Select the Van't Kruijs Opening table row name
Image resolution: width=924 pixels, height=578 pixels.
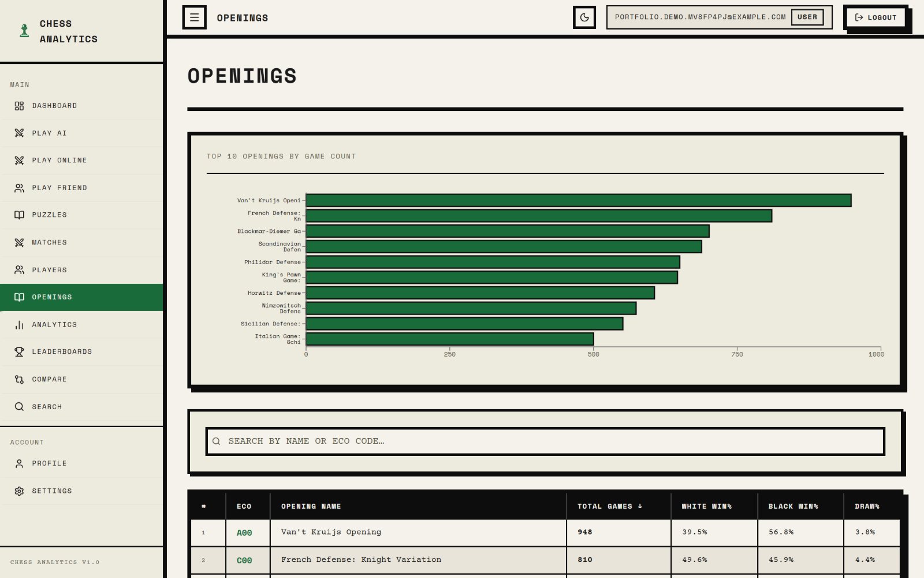click(331, 532)
